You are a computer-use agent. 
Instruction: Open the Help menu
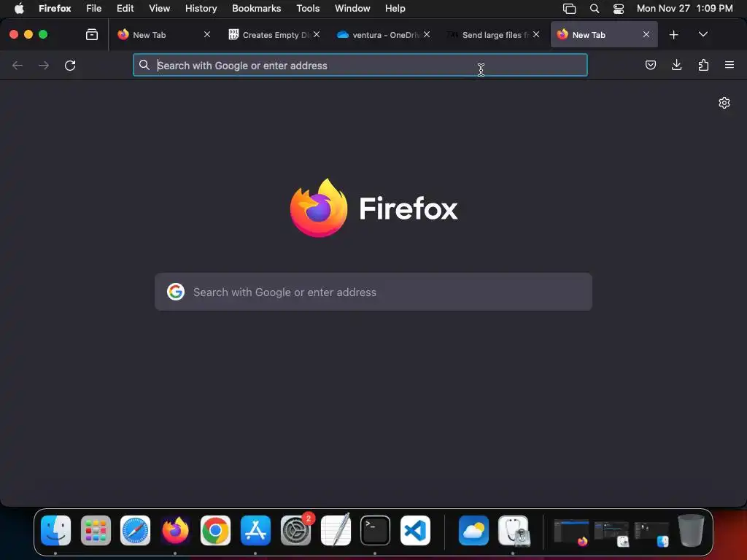[x=395, y=8]
